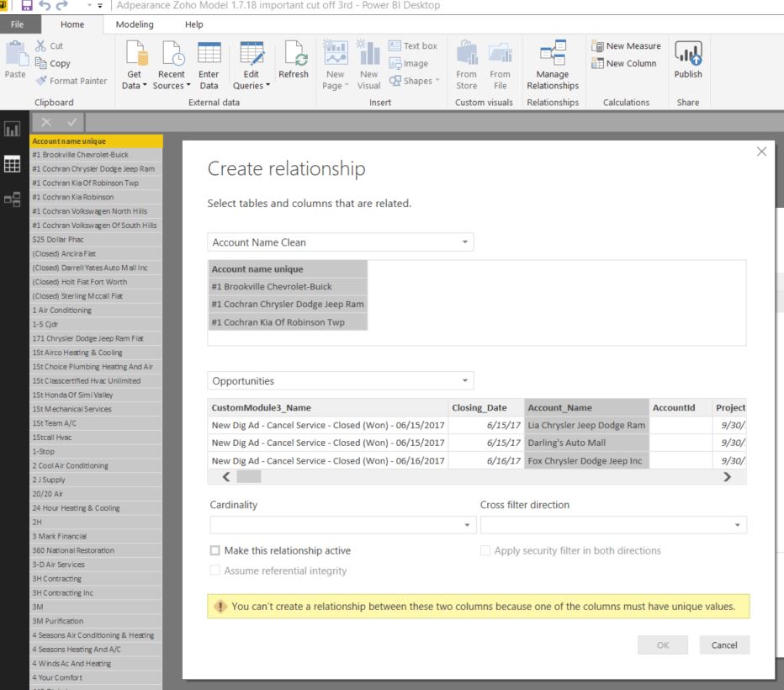This screenshot has height=690, width=784.
Task: Open Get Data
Action: click(x=134, y=65)
